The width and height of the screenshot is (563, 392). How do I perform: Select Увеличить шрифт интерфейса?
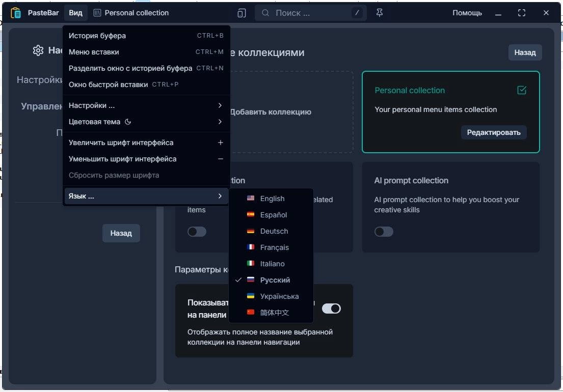(146, 143)
